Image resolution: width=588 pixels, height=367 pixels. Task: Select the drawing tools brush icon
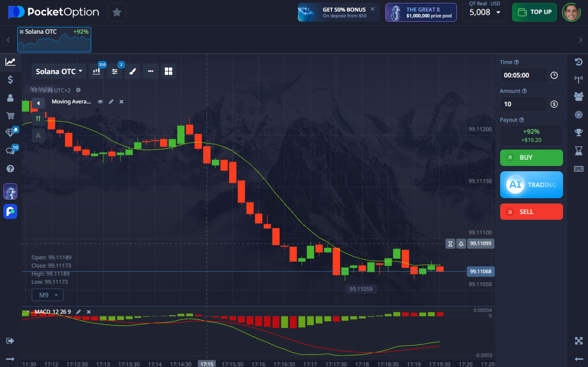click(x=133, y=71)
